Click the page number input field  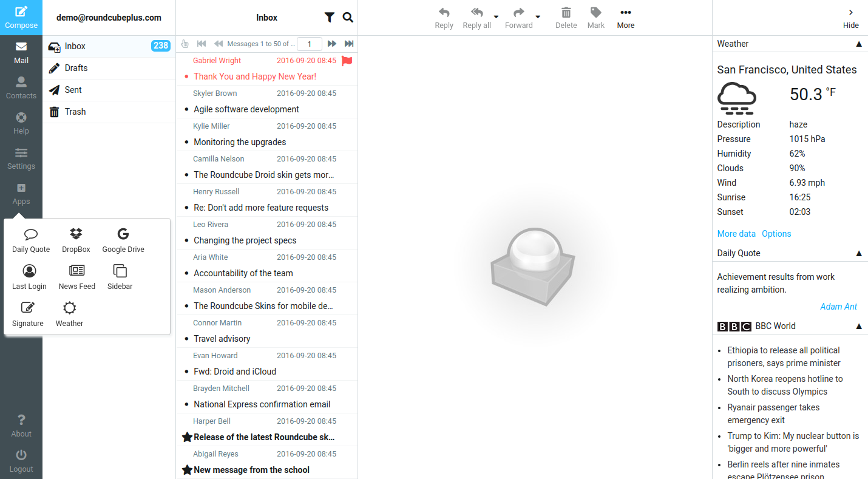tap(310, 44)
